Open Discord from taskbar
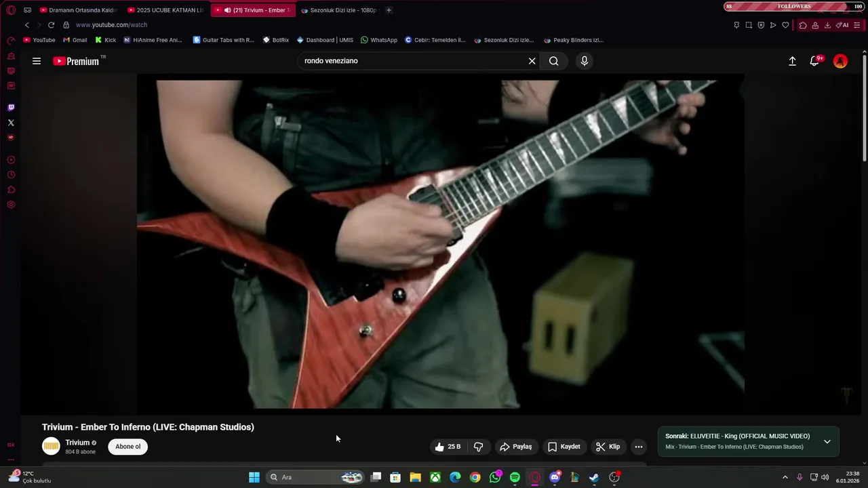Image resolution: width=868 pixels, height=488 pixels. (x=555, y=477)
